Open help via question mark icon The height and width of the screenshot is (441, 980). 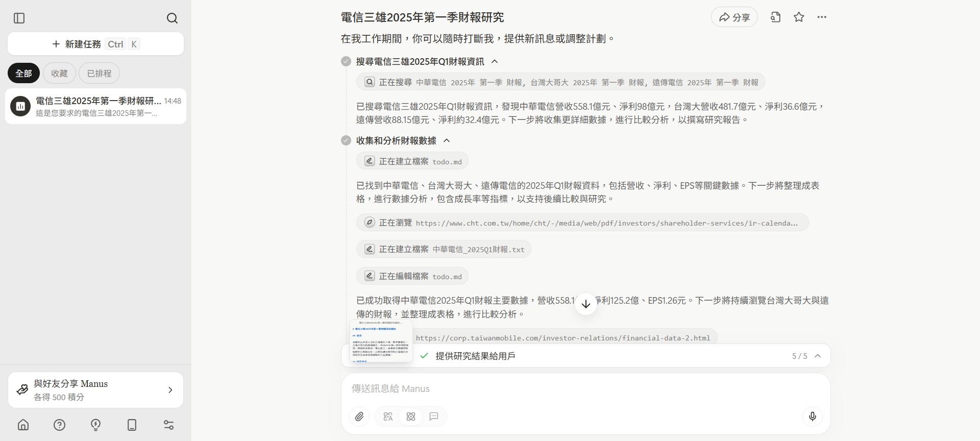pyautogui.click(x=60, y=425)
